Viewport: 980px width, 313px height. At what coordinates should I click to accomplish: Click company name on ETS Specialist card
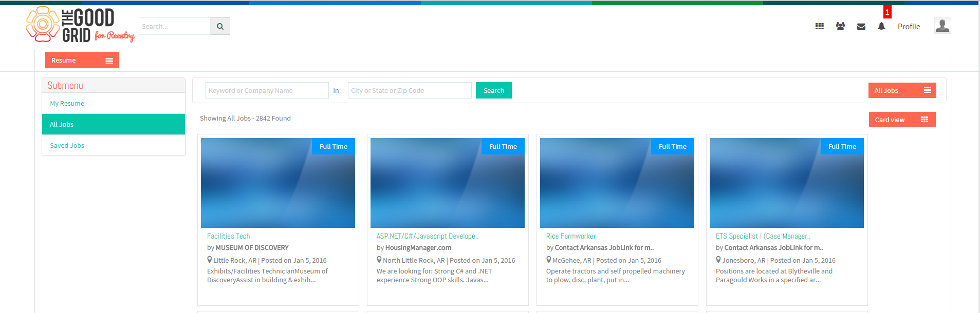click(774, 247)
